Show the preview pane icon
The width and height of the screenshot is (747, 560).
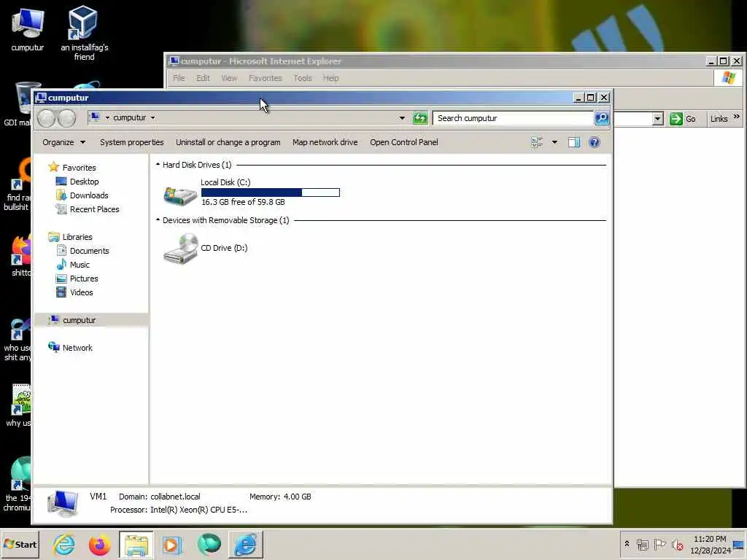[x=574, y=142]
